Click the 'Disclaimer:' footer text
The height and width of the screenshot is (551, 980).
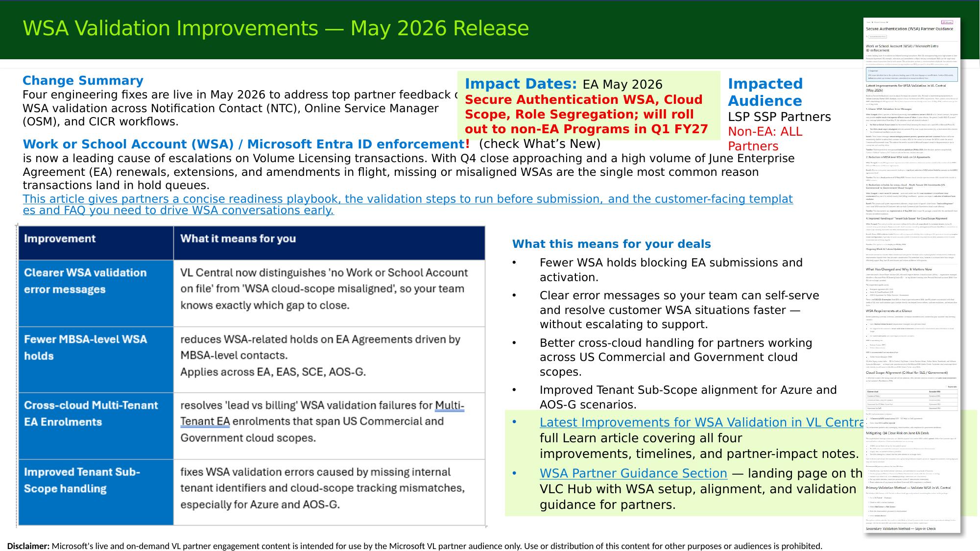click(x=28, y=546)
